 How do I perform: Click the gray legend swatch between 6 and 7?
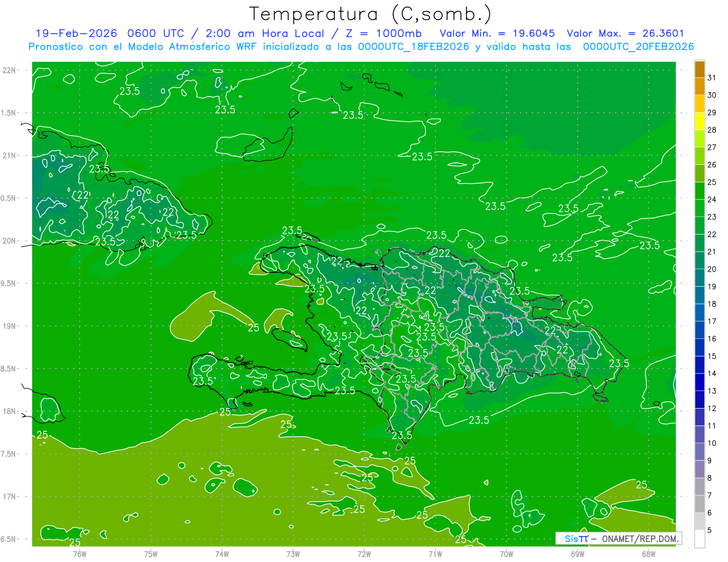coord(699,504)
